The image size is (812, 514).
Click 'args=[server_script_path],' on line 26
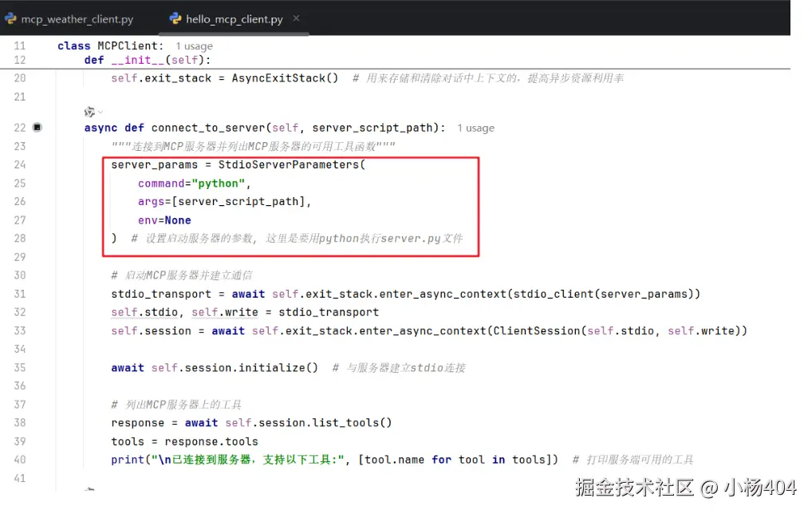point(224,202)
